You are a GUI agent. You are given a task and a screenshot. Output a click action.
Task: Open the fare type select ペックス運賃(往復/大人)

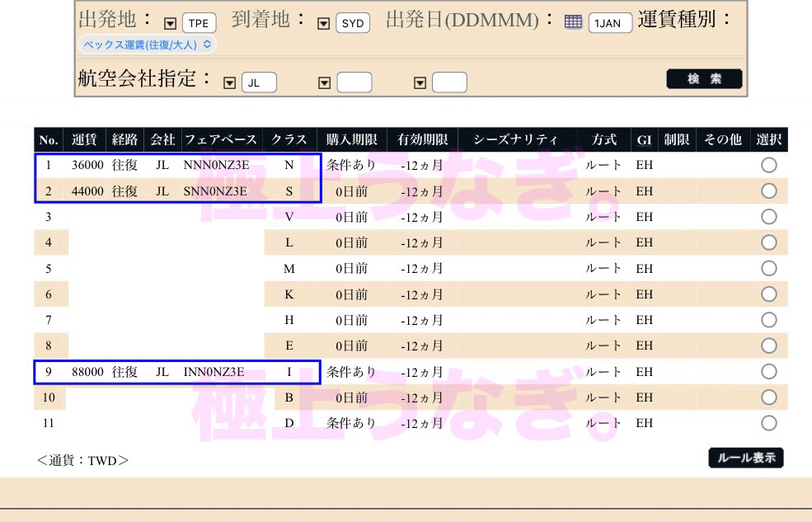pos(147,45)
